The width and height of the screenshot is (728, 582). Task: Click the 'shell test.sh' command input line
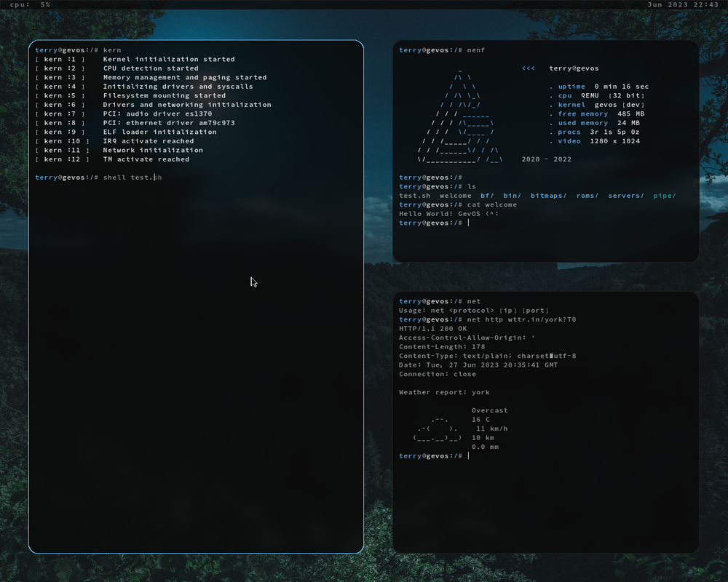[98, 178]
